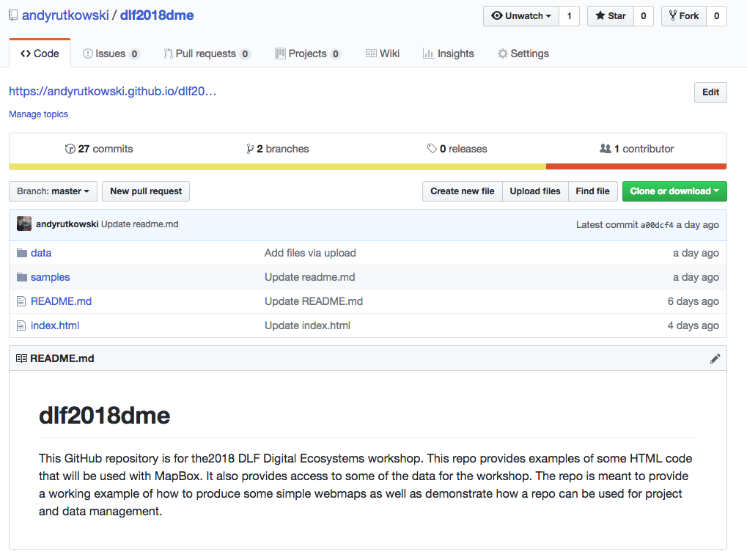Open latest commit a00dcf4 hash
Screen dimensions: 747x560
point(657,225)
